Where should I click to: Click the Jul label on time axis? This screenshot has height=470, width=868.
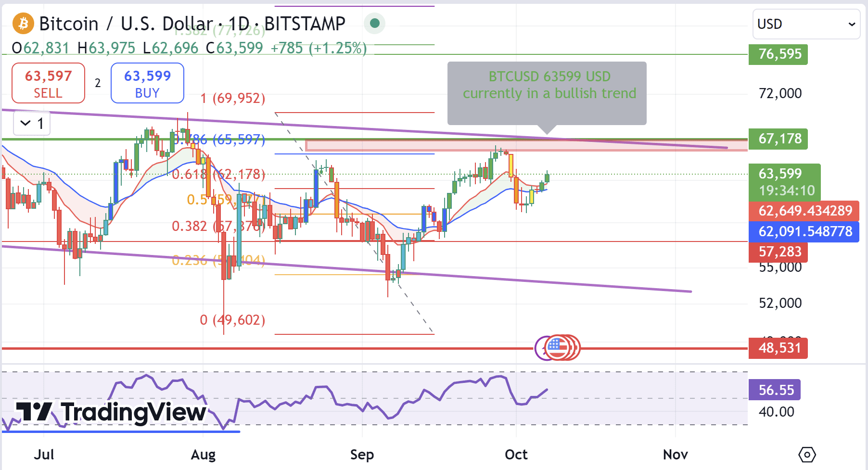point(44,455)
